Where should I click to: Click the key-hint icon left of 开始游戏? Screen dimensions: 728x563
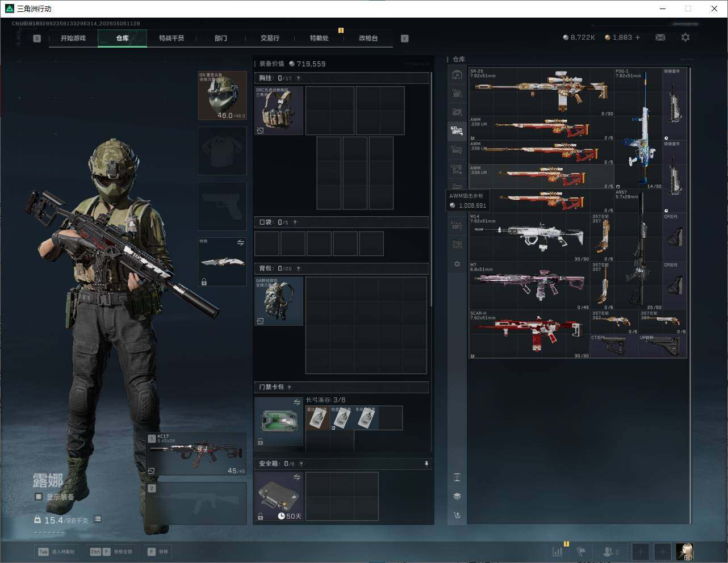pyautogui.click(x=37, y=39)
